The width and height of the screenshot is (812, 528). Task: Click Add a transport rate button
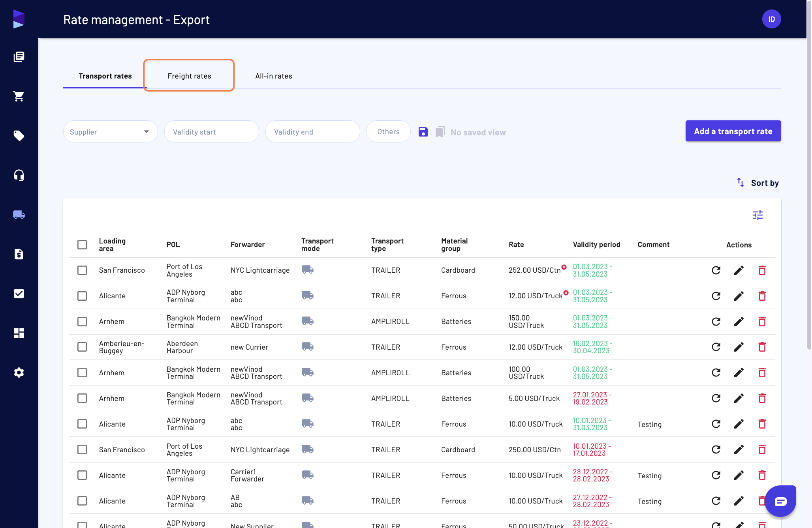(733, 131)
